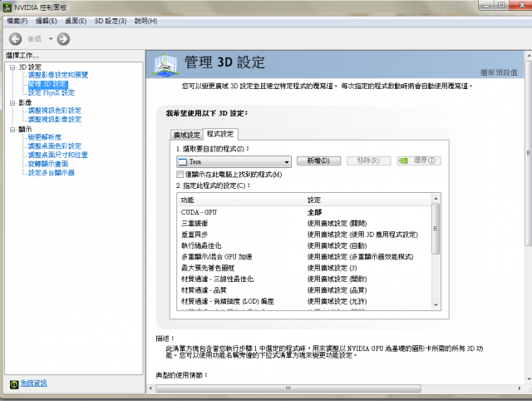Click the horizontal scrollbar right arrow
This screenshot has width=532, height=401.
click(519, 388)
